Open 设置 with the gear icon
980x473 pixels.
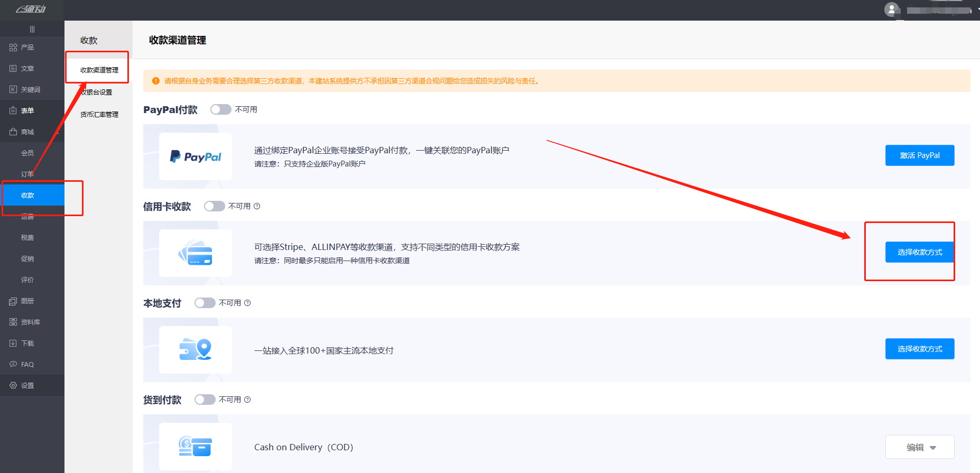pos(13,386)
